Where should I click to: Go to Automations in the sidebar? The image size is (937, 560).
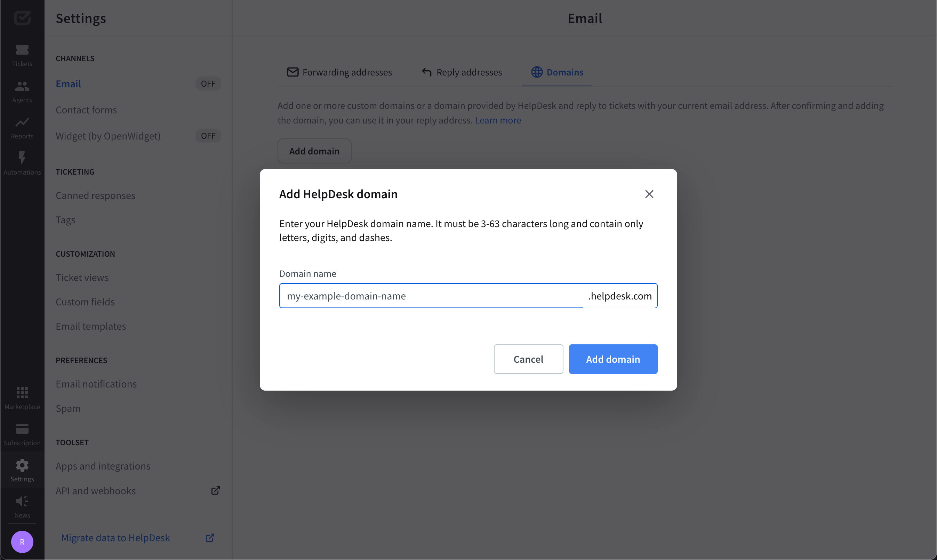(22, 163)
